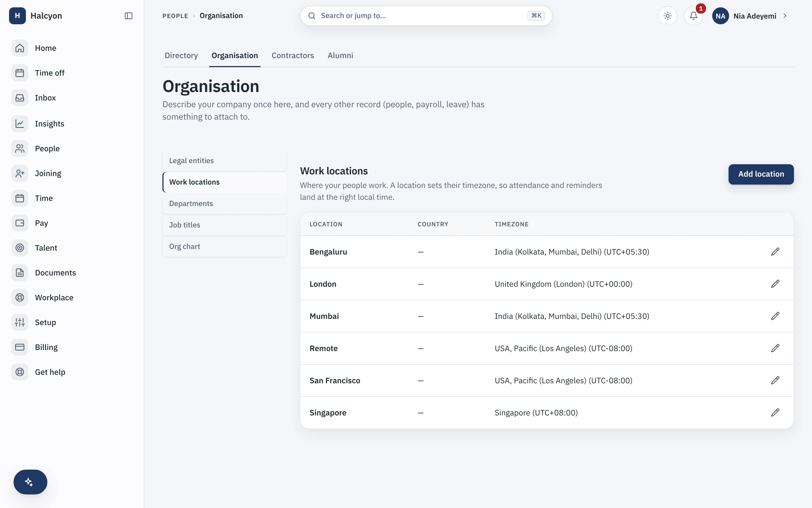812x508 pixels.
Task: Click the Halcyon logo
Action: pyautogui.click(x=17, y=16)
